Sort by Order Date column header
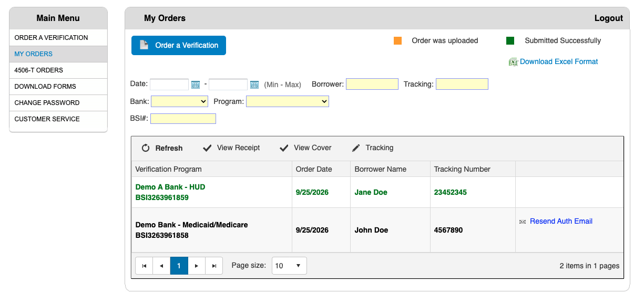Screen dimensions: 644x304 pos(314,169)
